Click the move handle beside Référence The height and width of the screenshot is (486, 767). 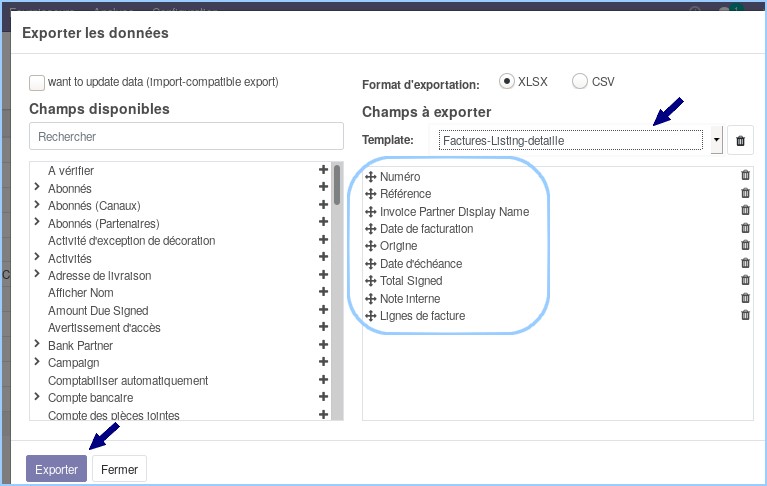371,194
